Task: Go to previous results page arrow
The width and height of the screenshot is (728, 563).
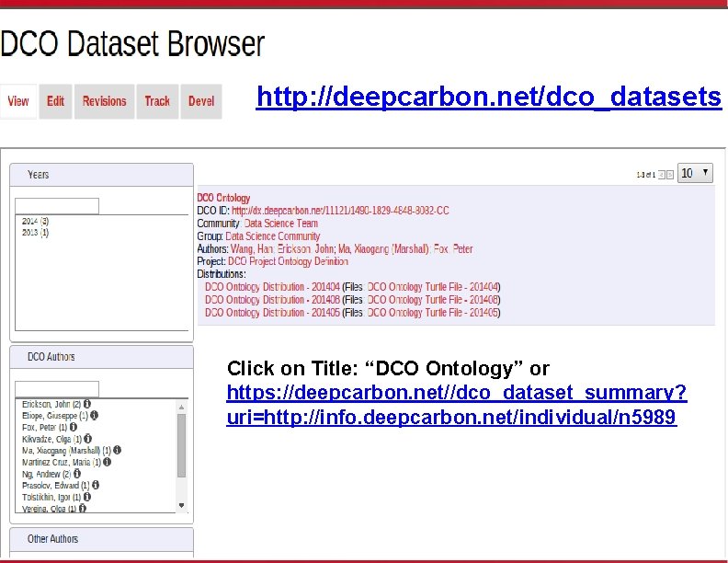Action: point(662,175)
